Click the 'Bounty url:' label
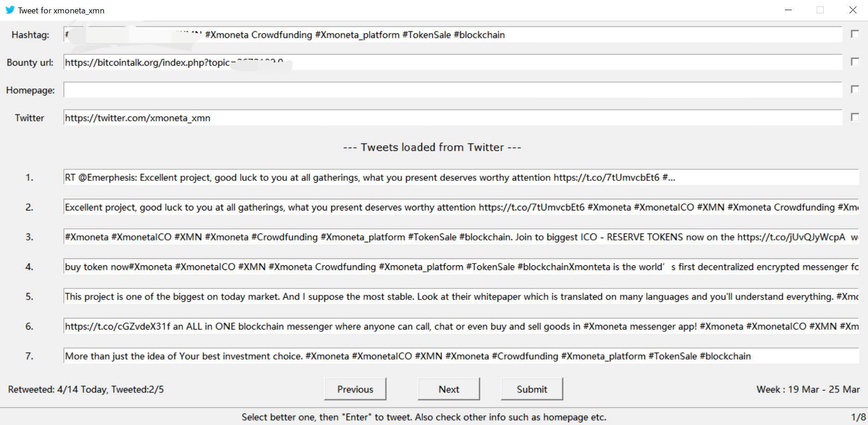868x425 pixels. click(30, 62)
